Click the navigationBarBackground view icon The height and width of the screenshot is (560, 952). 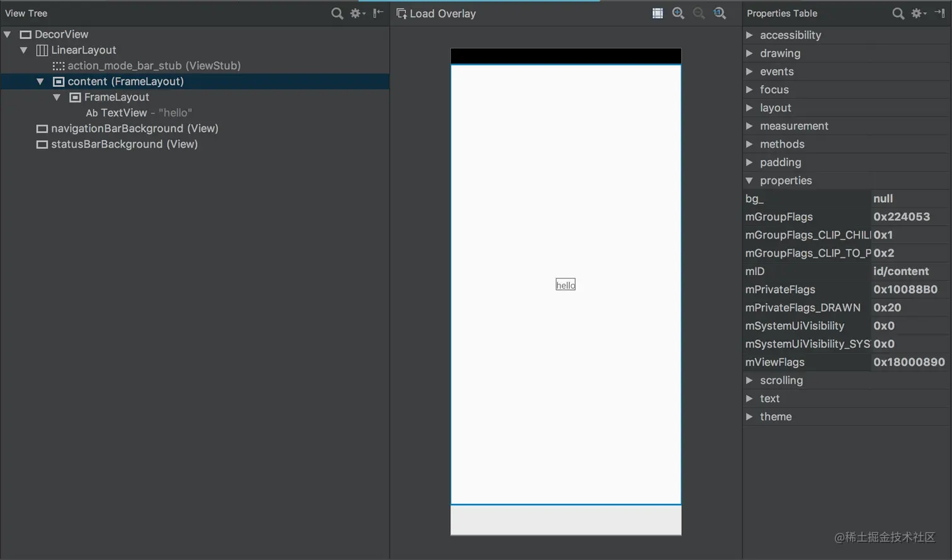point(42,129)
